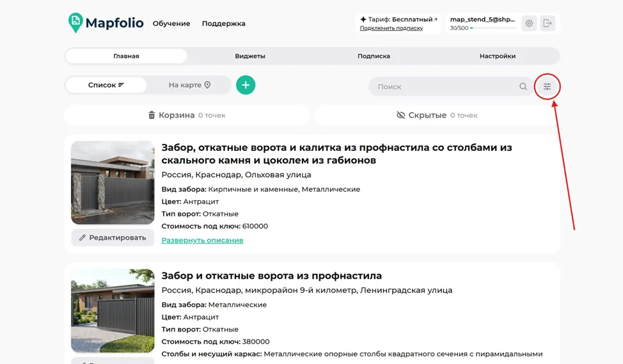
Task: Open the Тариф: Бесплатный plan link
Action: pos(398,19)
